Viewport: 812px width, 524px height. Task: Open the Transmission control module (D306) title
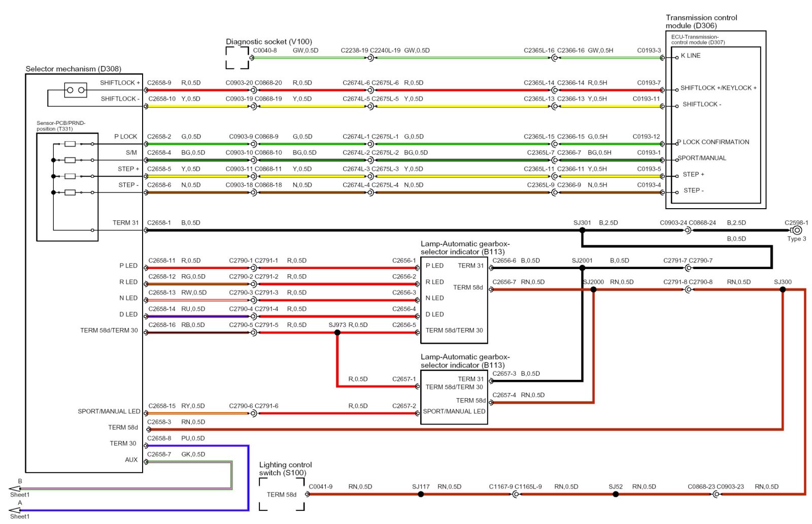coord(701,21)
